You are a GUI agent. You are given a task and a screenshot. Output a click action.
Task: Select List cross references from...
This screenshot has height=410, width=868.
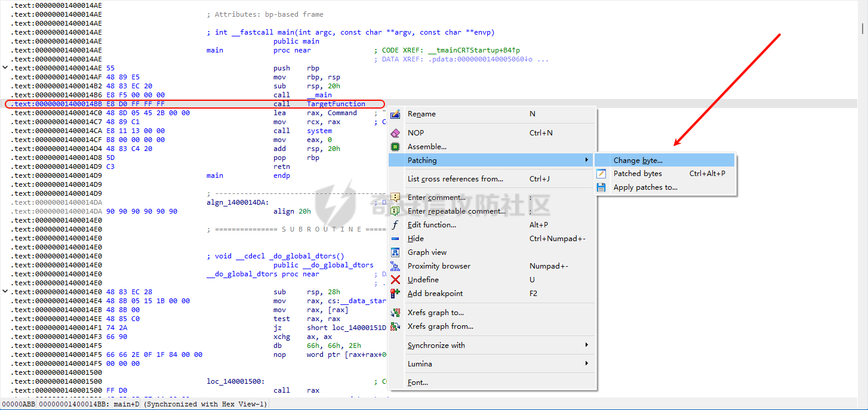point(455,179)
